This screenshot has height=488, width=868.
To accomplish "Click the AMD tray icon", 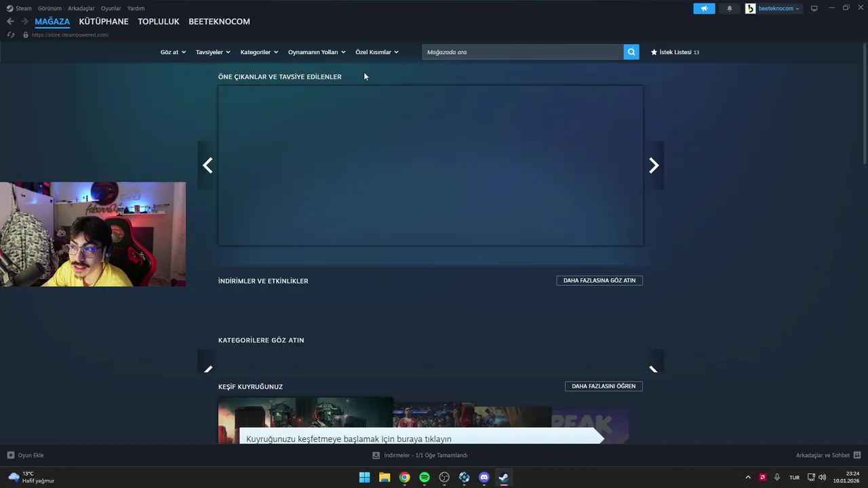I will tap(762, 477).
